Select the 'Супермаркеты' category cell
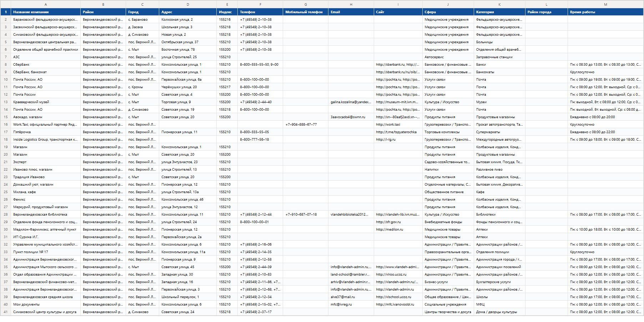Image resolution: width=644 pixels, height=322 pixels. tap(499, 132)
